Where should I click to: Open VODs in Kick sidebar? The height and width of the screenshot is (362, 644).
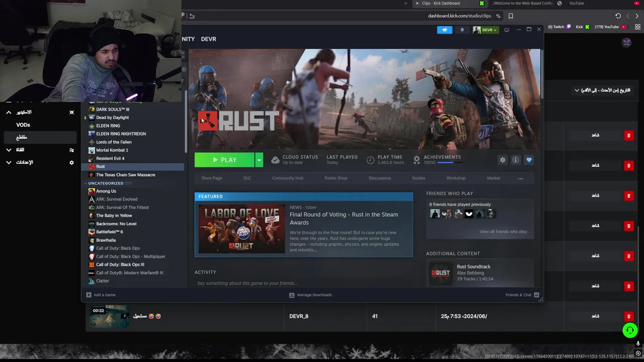pos(23,125)
